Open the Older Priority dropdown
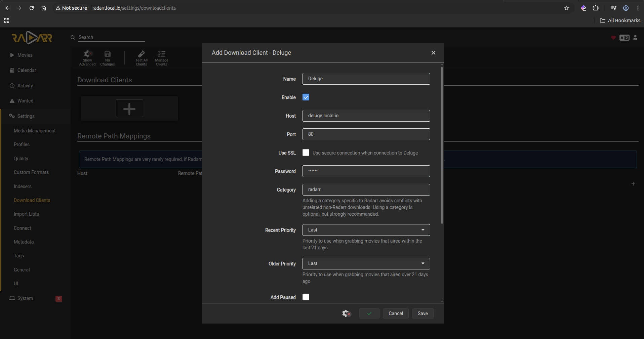The height and width of the screenshot is (339, 644). tap(366, 264)
